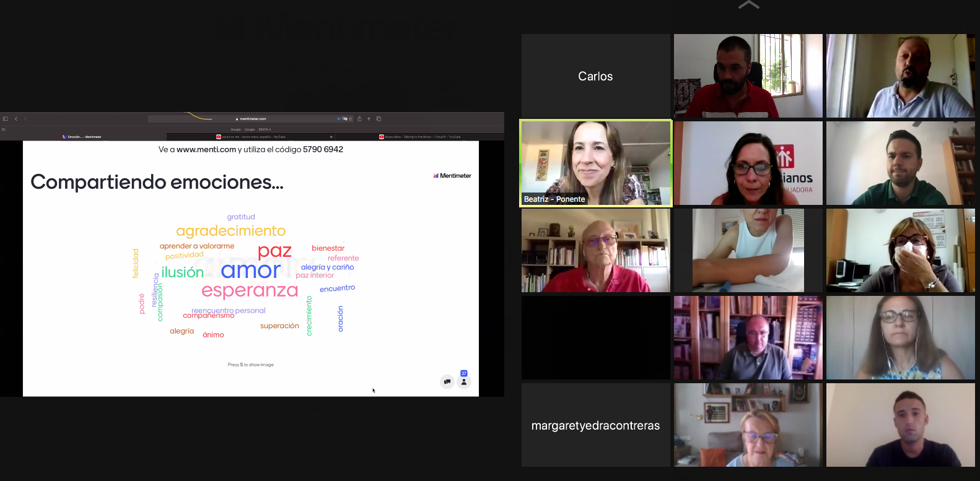Open RENTA 4 bookmark link
Image resolution: width=980 pixels, height=481 pixels.
tap(265, 129)
